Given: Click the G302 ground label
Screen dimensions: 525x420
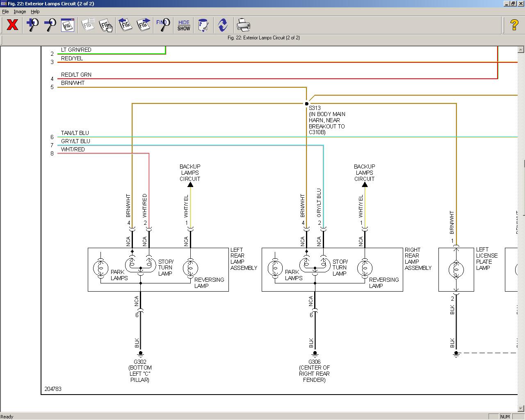Looking at the screenshot, I should 140,362.
